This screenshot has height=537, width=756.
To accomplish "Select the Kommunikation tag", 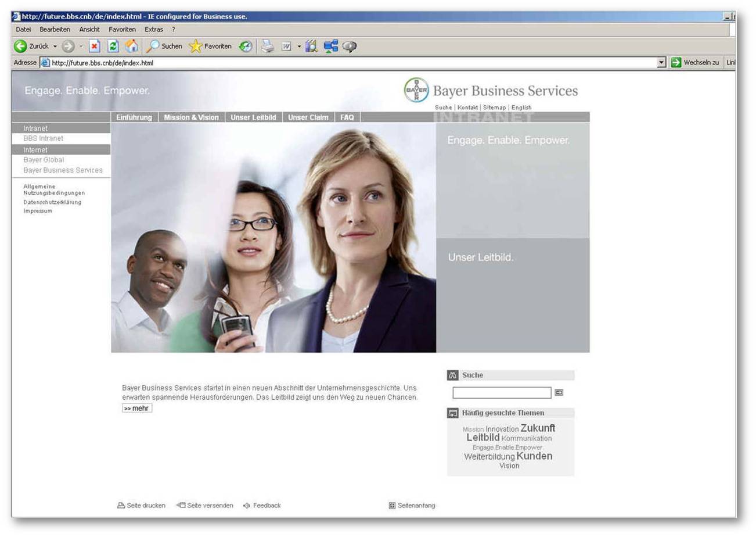I will 527,438.
